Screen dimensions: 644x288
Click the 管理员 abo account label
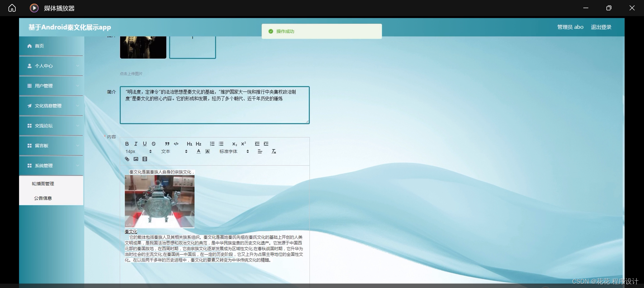click(570, 27)
